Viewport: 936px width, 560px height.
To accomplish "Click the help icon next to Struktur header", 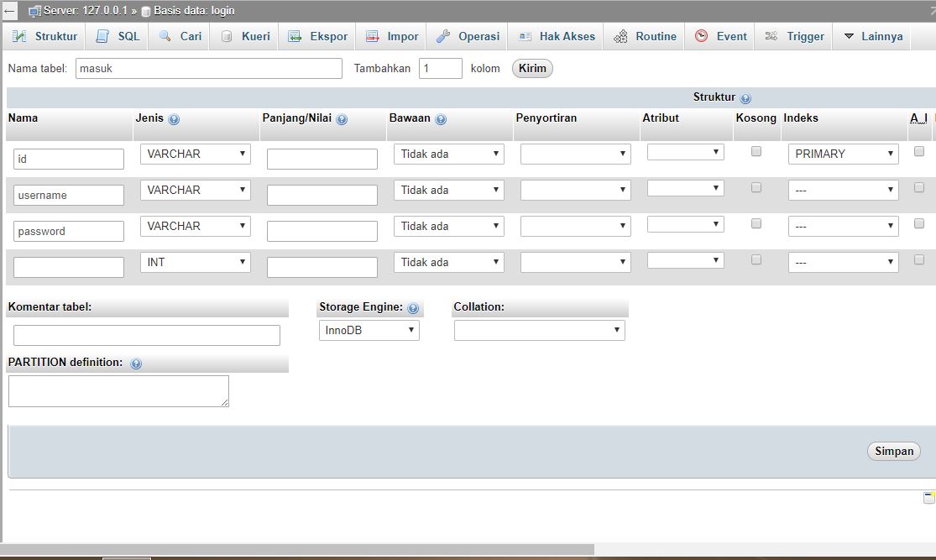I will (x=745, y=97).
